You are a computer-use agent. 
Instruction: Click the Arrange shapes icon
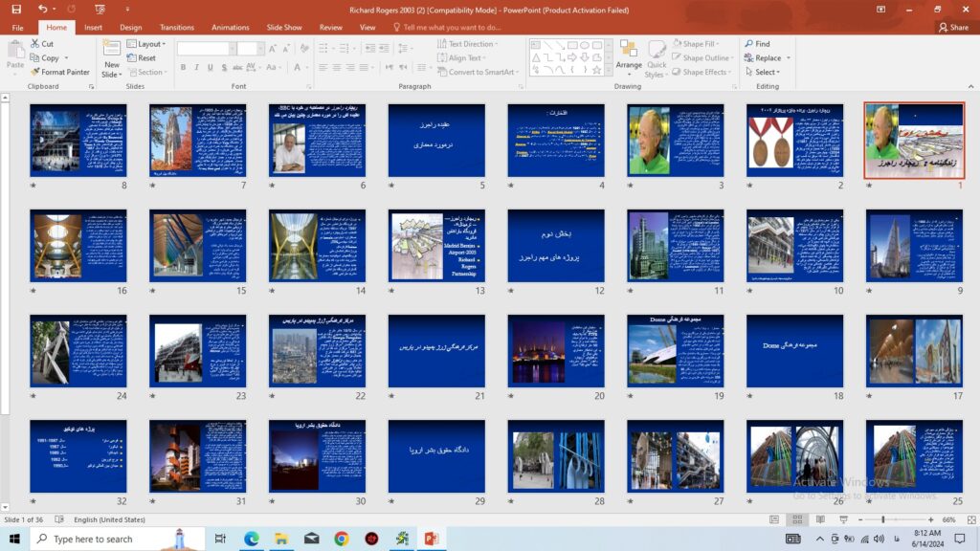click(628, 50)
